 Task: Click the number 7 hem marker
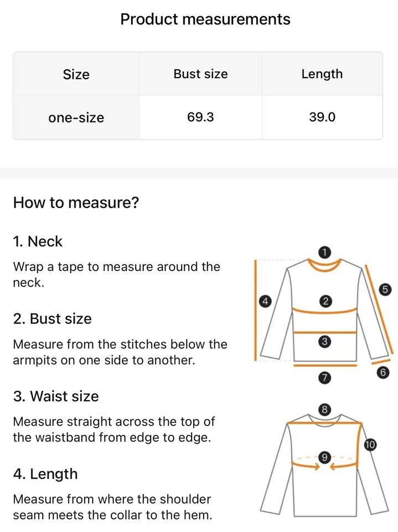(x=325, y=378)
